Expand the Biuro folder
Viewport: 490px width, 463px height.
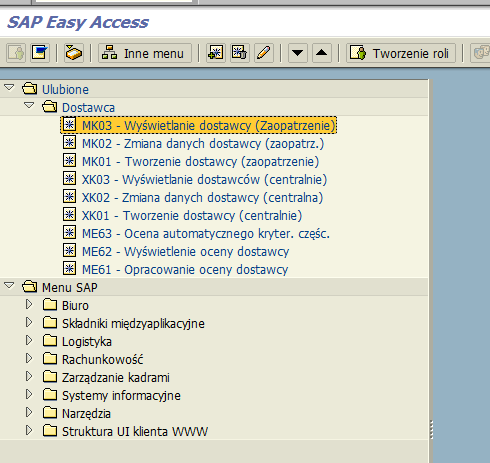[29, 304]
